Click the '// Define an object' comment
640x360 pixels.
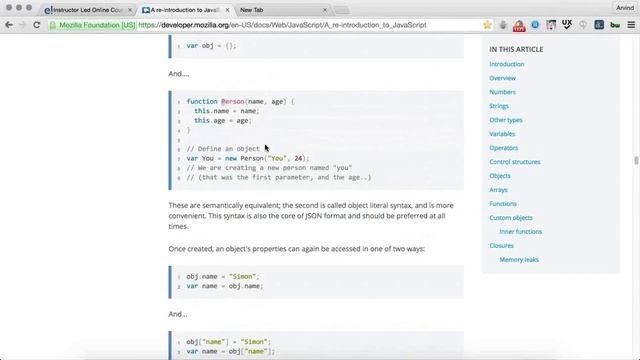pos(223,149)
